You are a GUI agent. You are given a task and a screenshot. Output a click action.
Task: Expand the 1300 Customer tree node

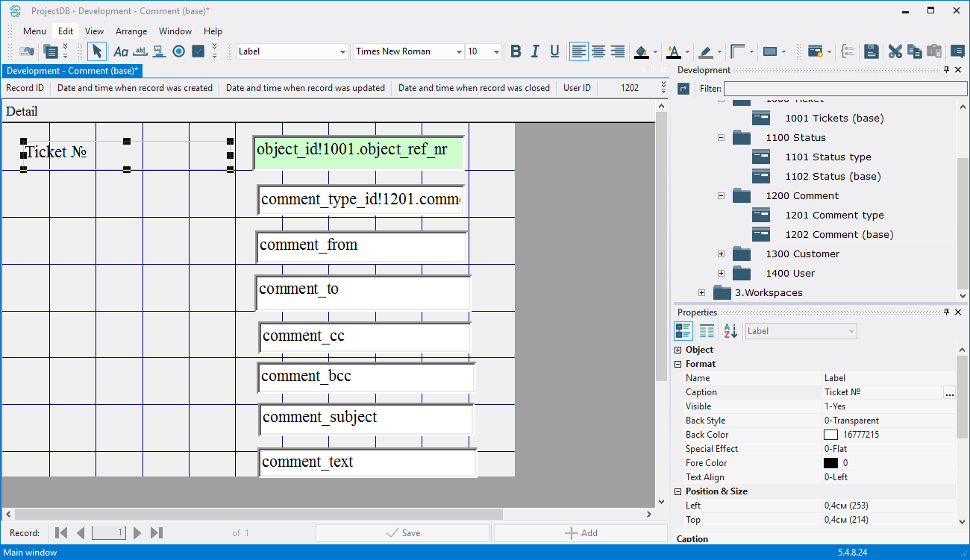click(x=722, y=254)
